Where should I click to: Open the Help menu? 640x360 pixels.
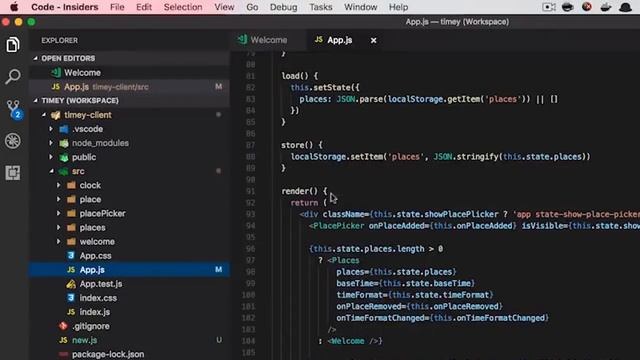(398, 7)
